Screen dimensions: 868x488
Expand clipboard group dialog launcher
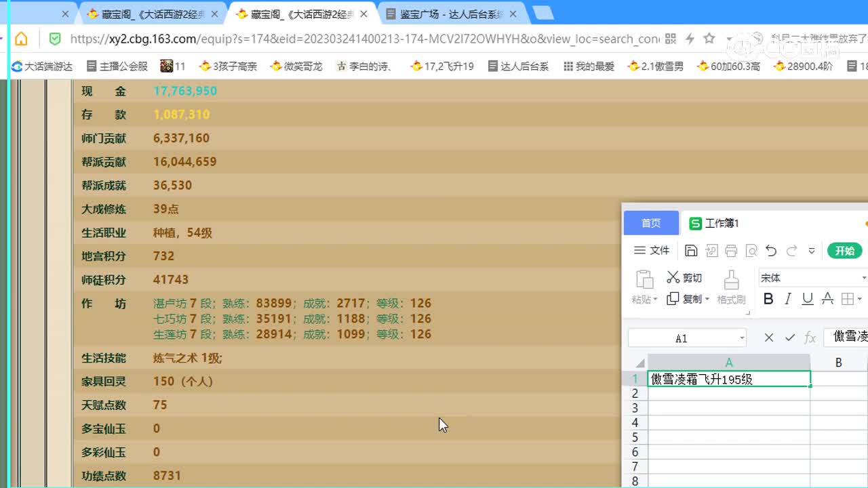[x=748, y=312]
